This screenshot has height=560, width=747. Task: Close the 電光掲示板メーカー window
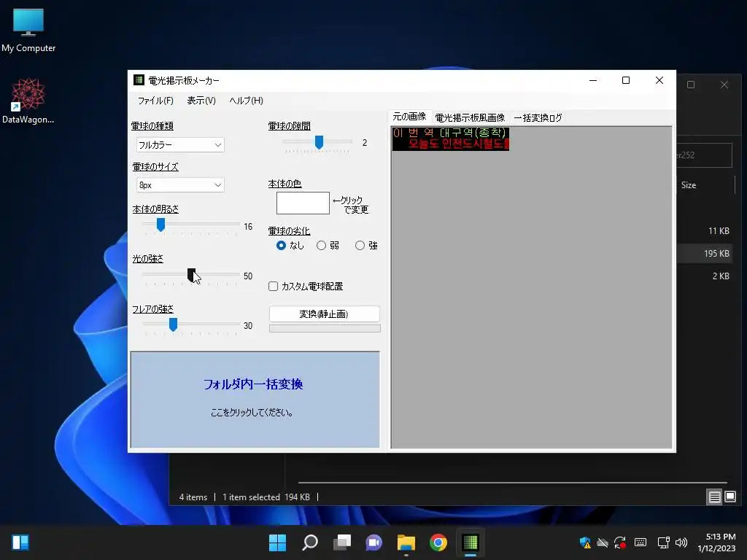(x=659, y=80)
